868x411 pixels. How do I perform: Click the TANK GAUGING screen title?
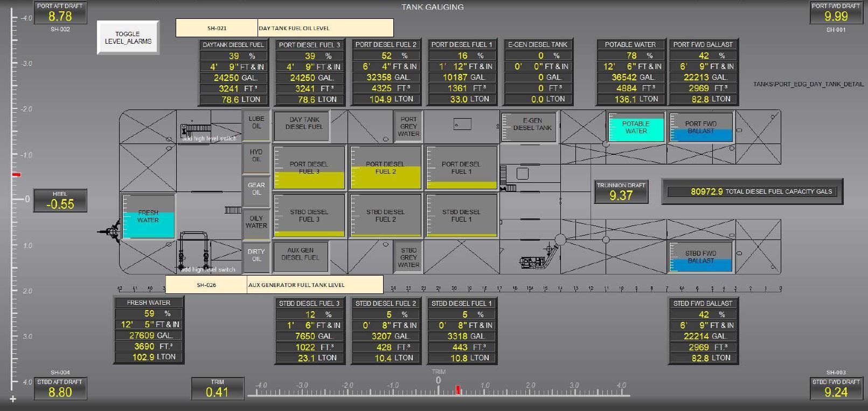click(432, 7)
